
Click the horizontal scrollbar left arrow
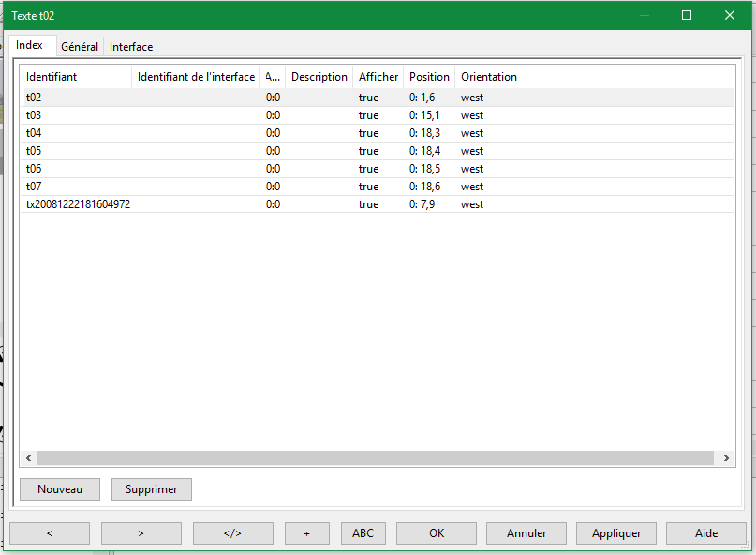pos(29,458)
